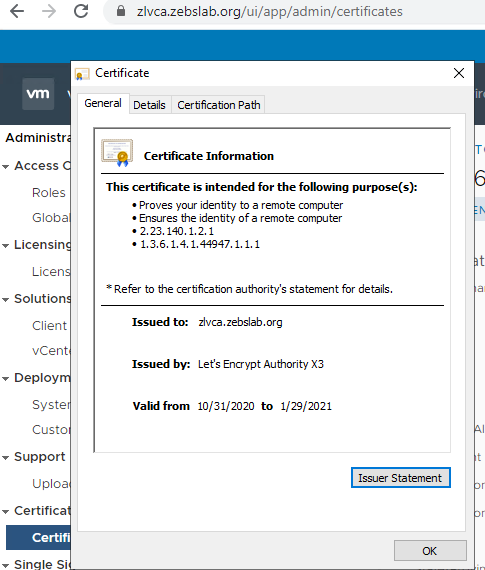Image resolution: width=485 pixels, height=570 pixels.
Task: Click the Certificate Information heading
Action: point(209,156)
